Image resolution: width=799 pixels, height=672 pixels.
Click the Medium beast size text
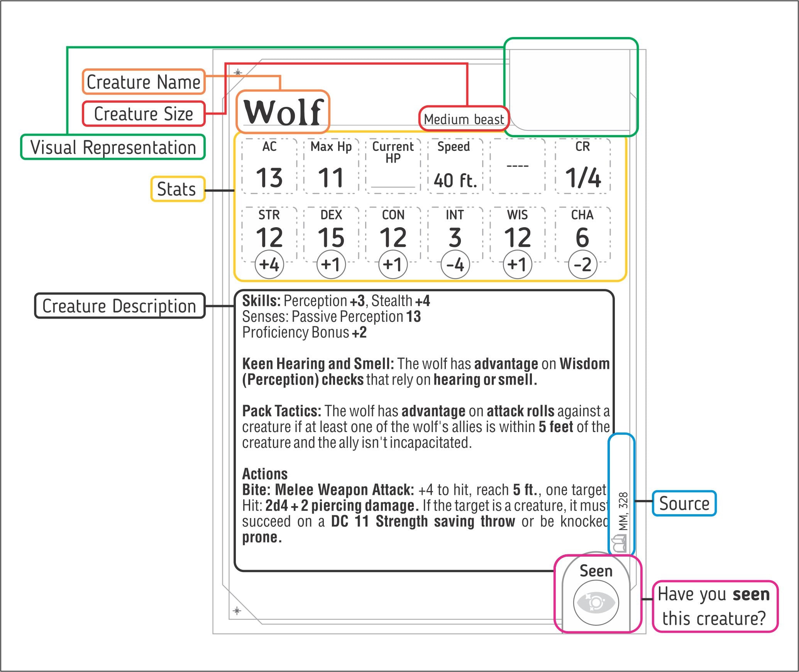(x=464, y=119)
